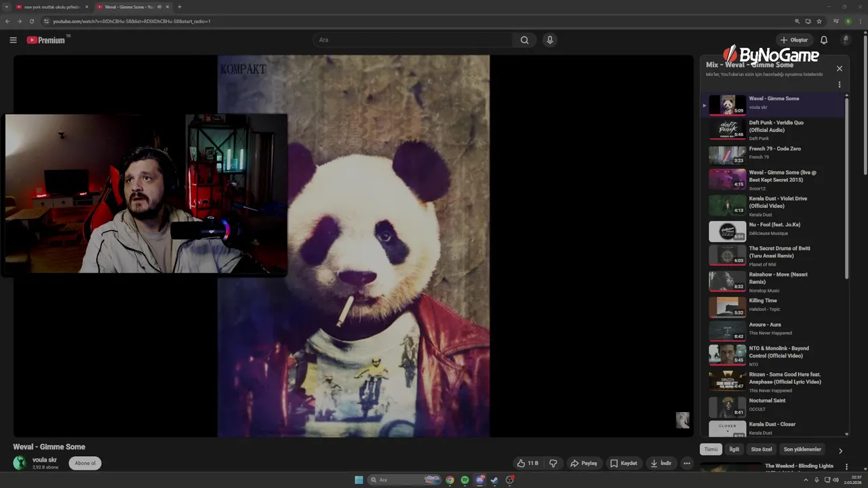The height and width of the screenshot is (488, 868).
Task: Share video via Paylaş button
Action: click(584, 464)
